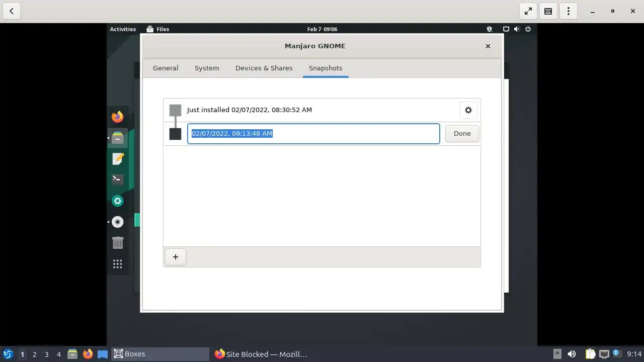Open the Feb 7 09:06 clock menu

(322, 29)
